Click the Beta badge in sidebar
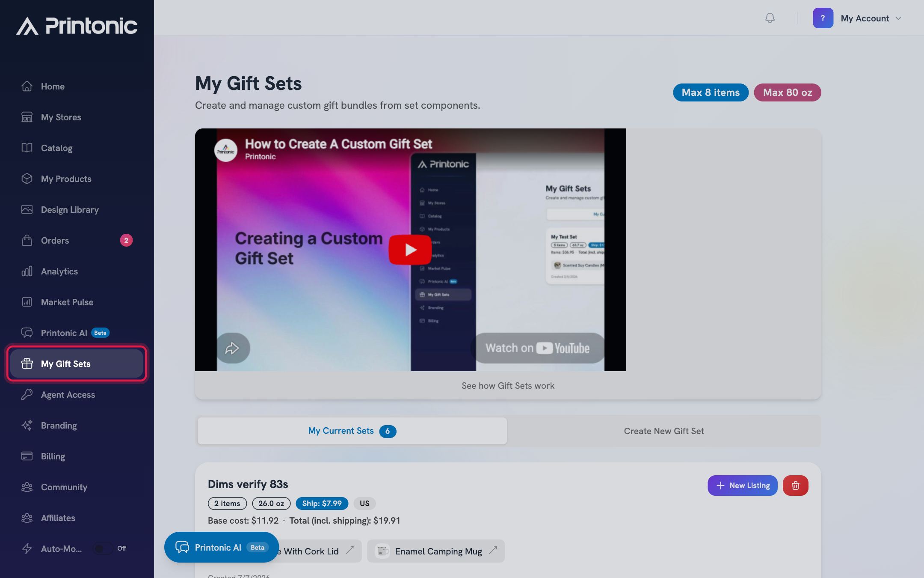Screen dimensions: 924x578 tap(100, 333)
